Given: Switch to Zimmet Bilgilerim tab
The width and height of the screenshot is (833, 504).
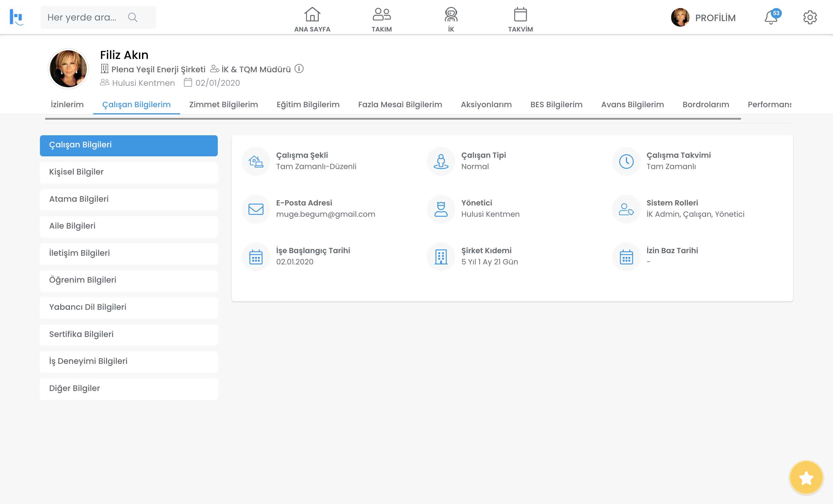Looking at the screenshot, I should [224, 104].
